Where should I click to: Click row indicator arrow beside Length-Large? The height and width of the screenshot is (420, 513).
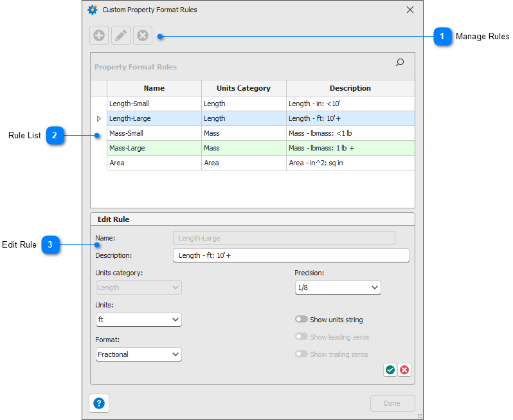tap(99, 118)
